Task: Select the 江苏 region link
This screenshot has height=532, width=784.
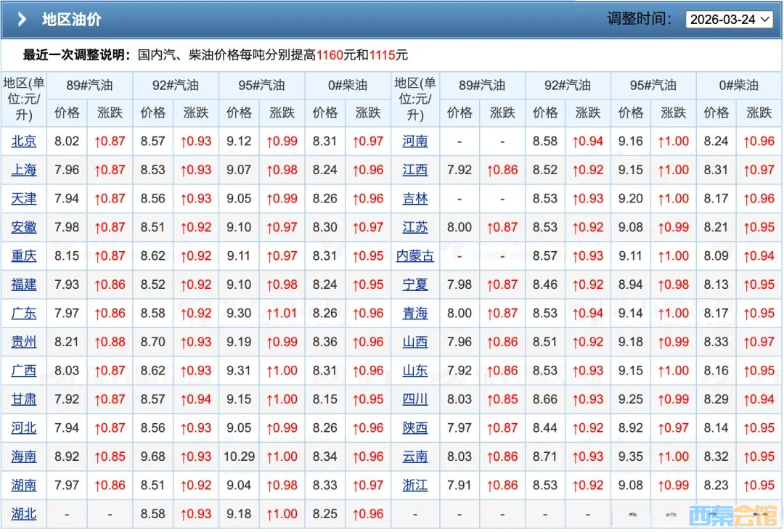Action: click(x=415, y=227)
